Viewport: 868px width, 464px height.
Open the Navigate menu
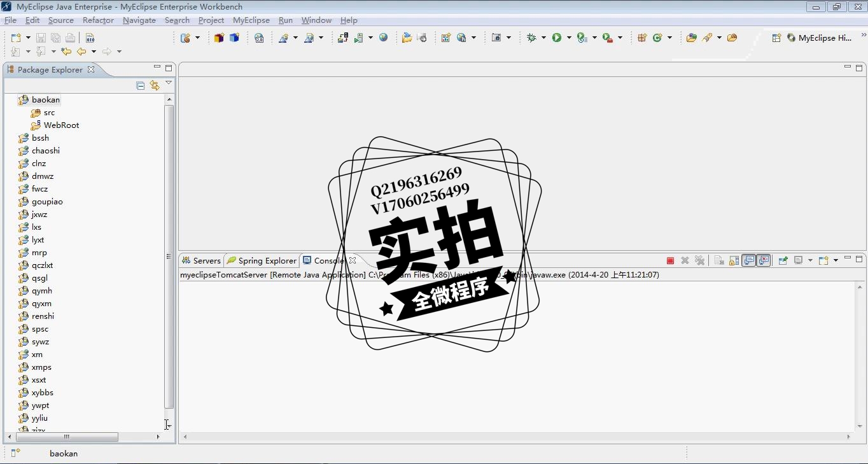pos(139,20)
